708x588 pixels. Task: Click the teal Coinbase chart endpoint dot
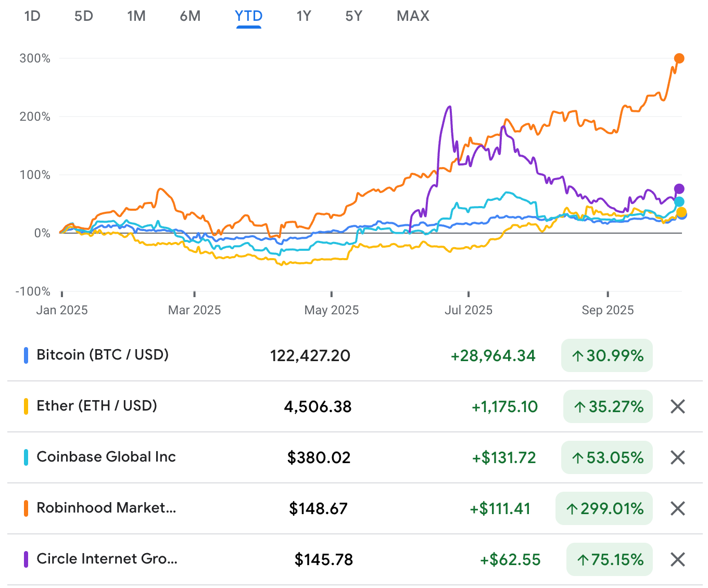point(679,202)
